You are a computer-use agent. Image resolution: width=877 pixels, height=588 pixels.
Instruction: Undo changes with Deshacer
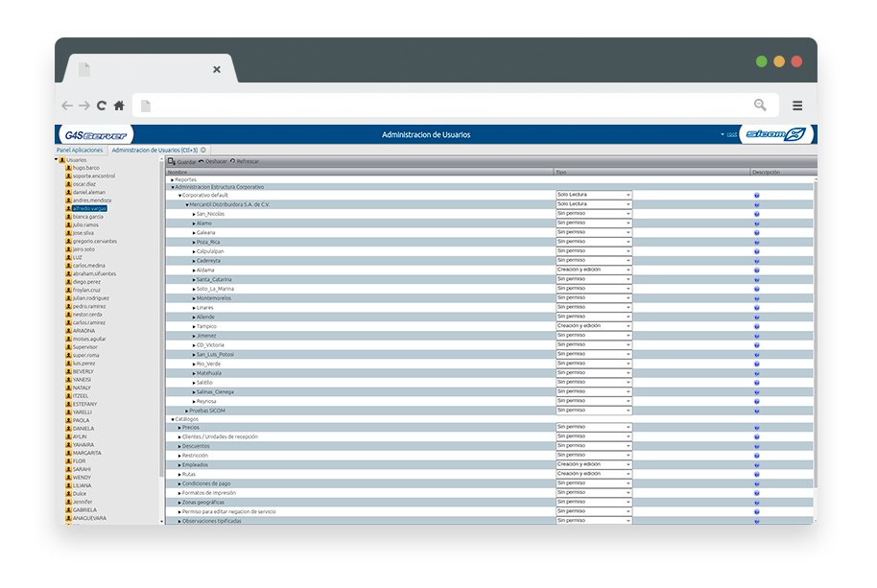(x=213, y=161)
